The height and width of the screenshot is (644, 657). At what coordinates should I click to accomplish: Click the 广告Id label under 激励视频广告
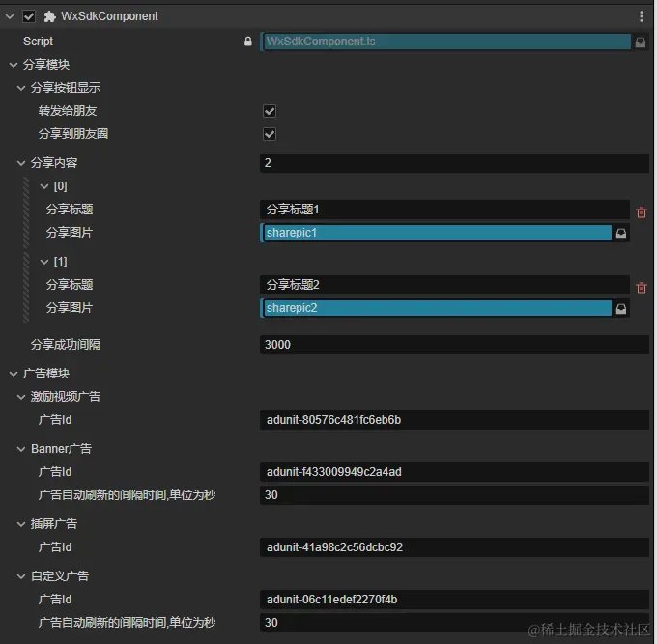pos(55,420)
